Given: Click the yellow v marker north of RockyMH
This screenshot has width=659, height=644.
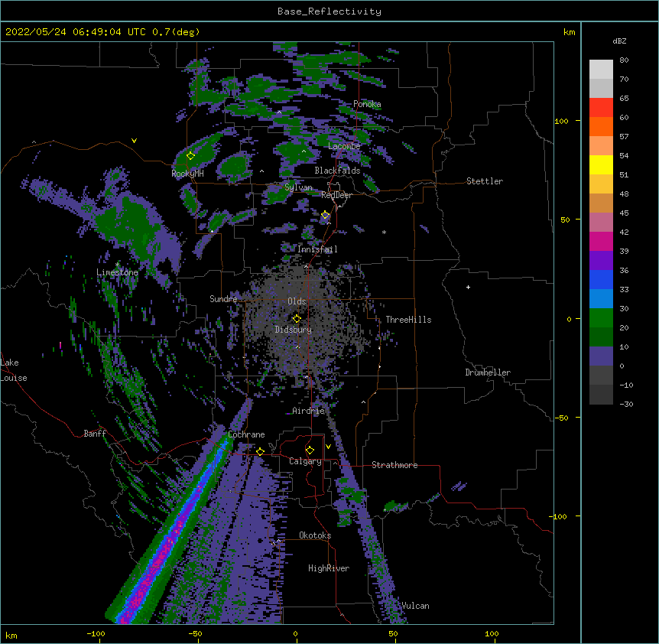Looking at the screenshot, I should point(134,141).
